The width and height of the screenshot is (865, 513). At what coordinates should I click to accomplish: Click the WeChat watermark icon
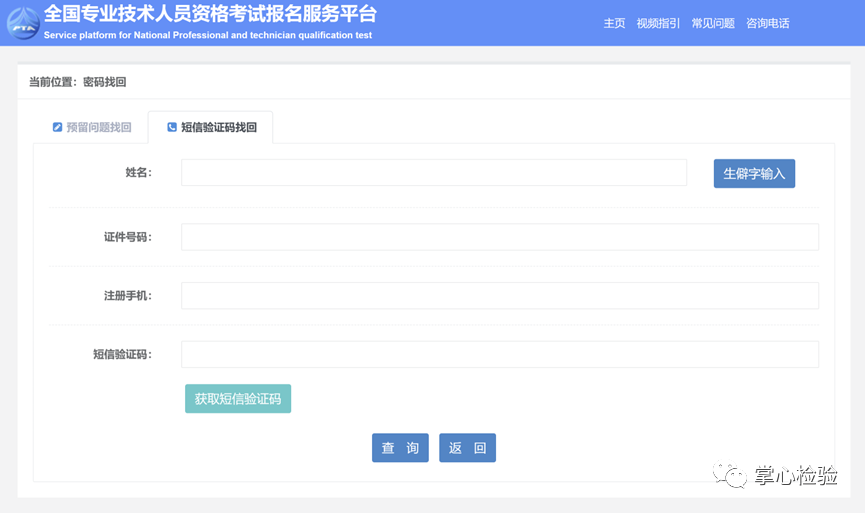pyautogui.click(x=735, y=476)
